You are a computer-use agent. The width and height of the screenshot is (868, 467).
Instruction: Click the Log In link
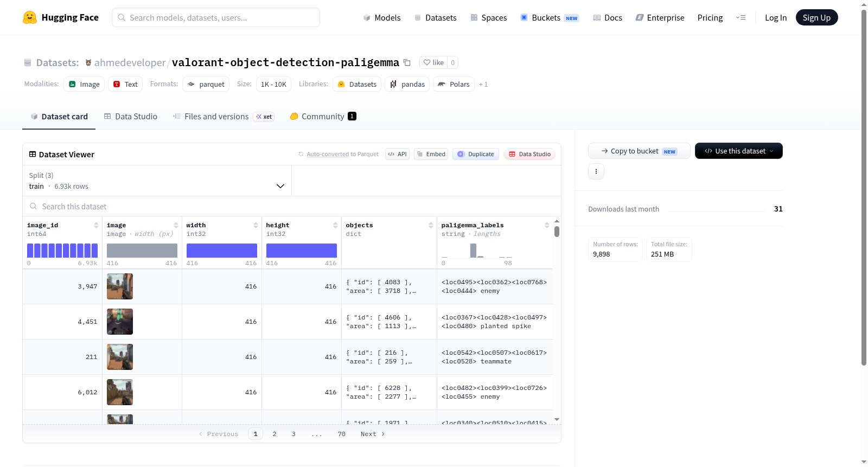[x=776, y=18]
